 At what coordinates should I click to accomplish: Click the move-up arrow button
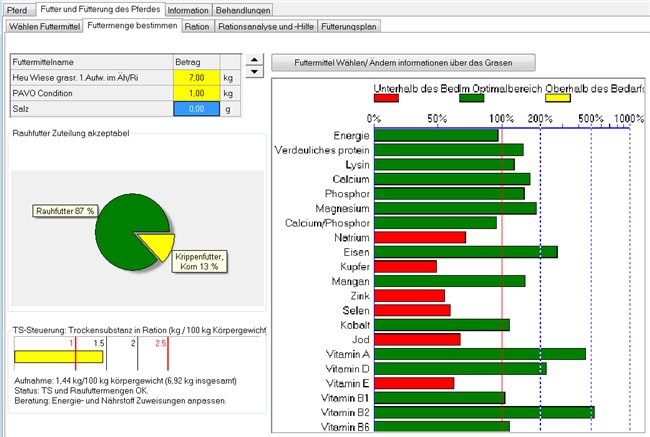[x=254, y=60]
